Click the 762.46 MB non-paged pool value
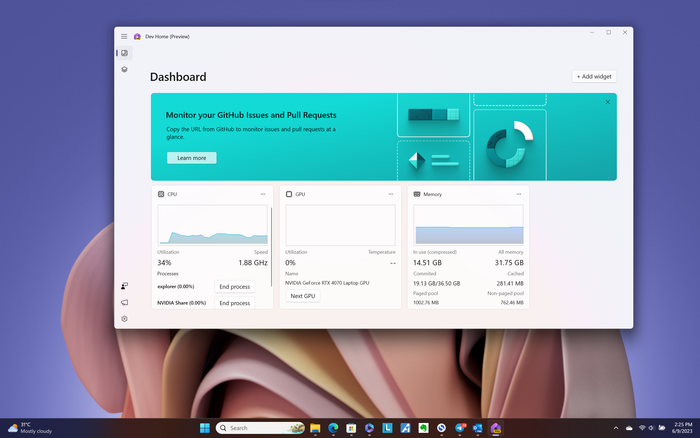The height and width of the screenshot is (438, 700). pos(512,303)
